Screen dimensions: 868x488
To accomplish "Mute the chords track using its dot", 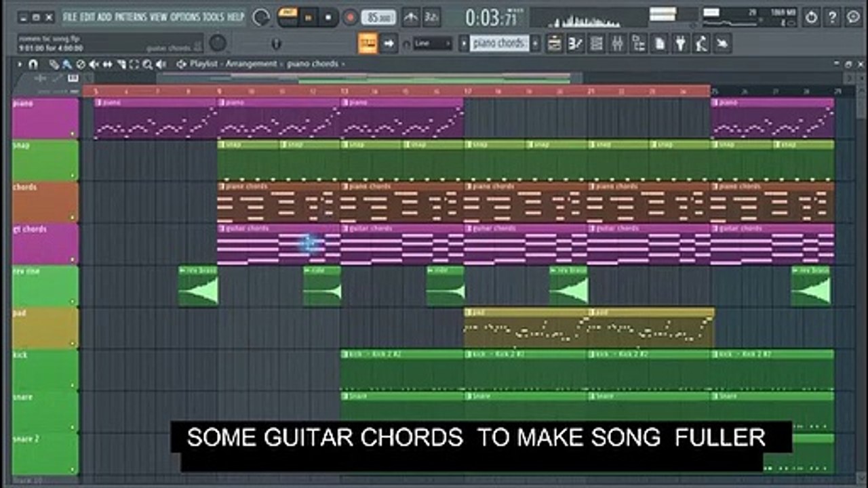I will point(73,218).
